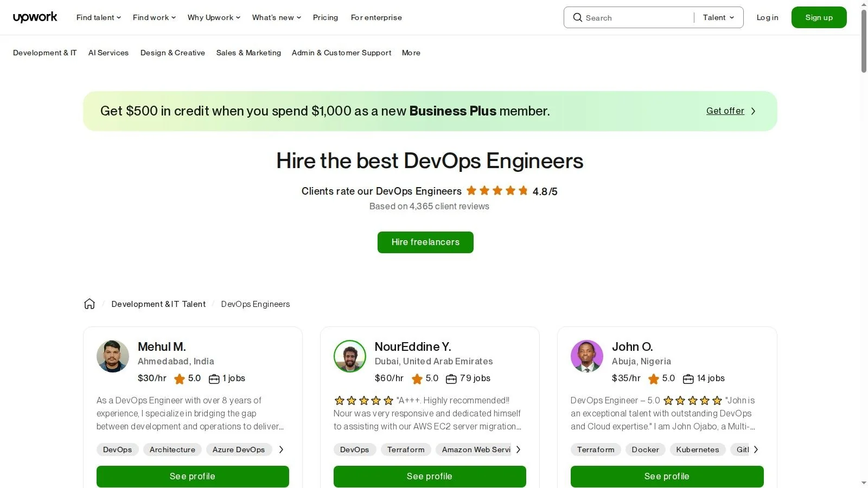This screenshot has width=868, height=488.
Task: Click the Hire freelancers button
Action: coord(425,242)
